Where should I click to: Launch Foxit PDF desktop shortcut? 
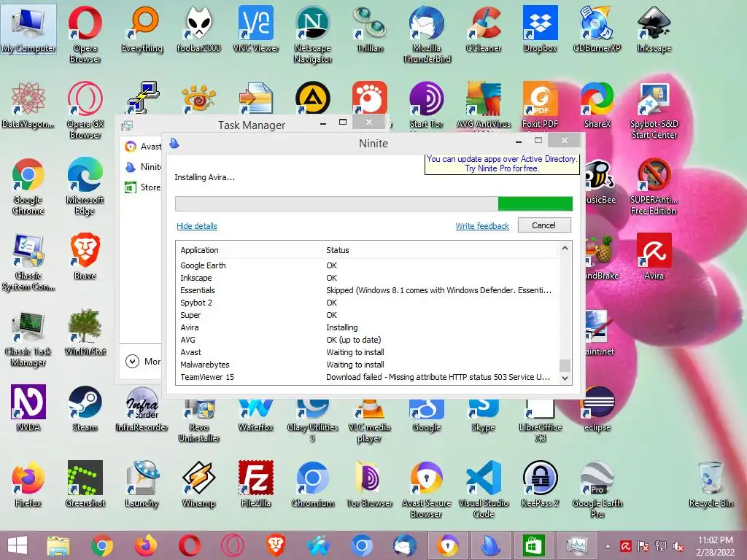pyautogui.click(x=541, y=105)
